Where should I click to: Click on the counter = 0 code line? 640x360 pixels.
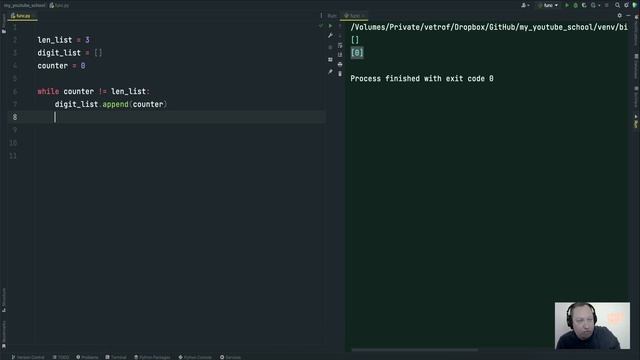pyautogui.click(x=61, y=66)
